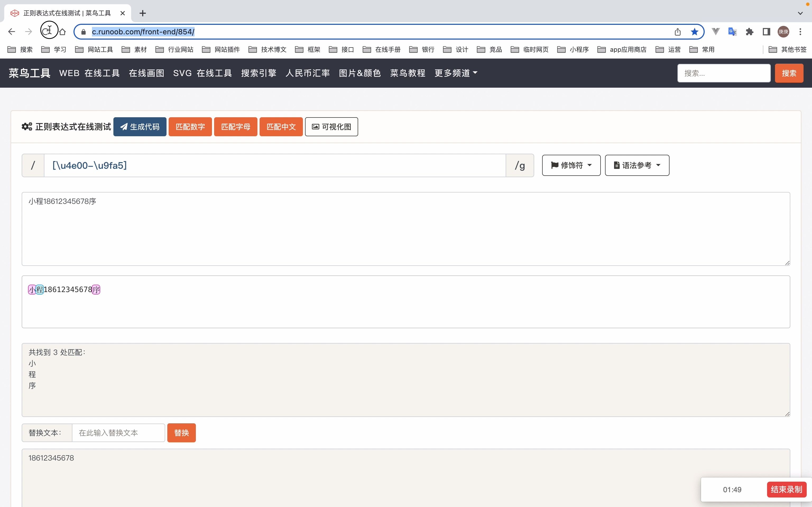
Task: Toggle the browser side panel icon
Action: [x=766, y=32]
